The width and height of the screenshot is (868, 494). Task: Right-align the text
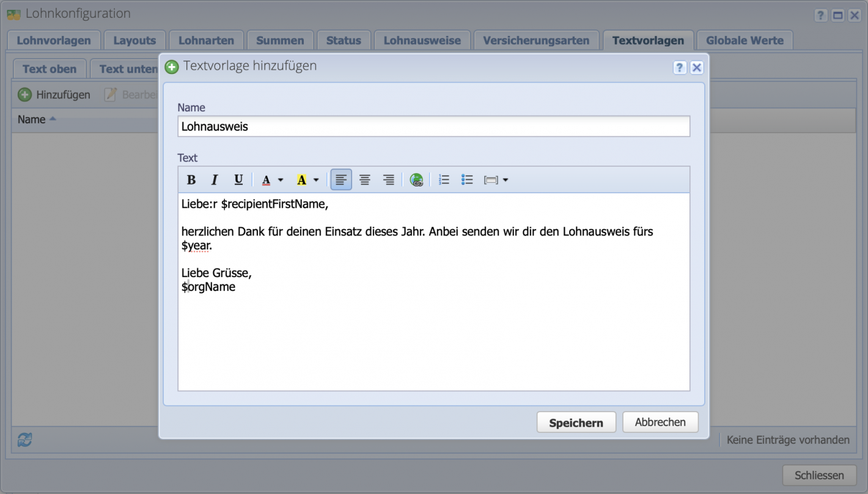[x=389, y=179]
